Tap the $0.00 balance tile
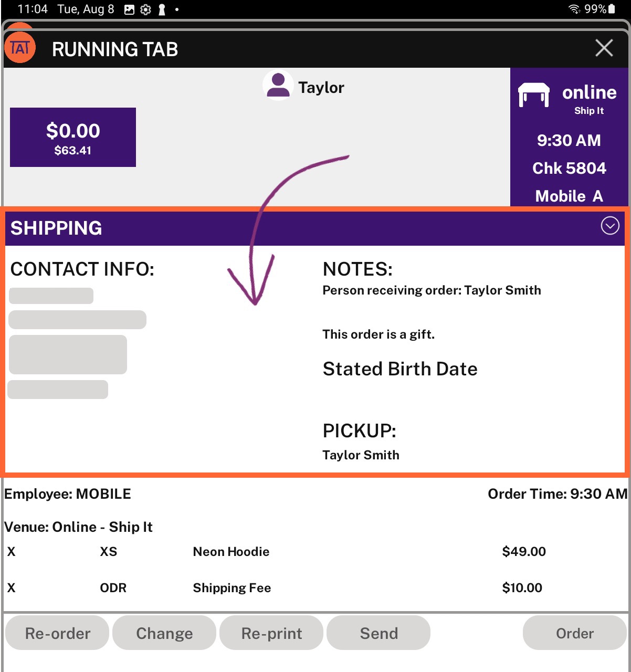Image resolution: width=631 pixels, height=672 pixels. click(x=73, y=138)
